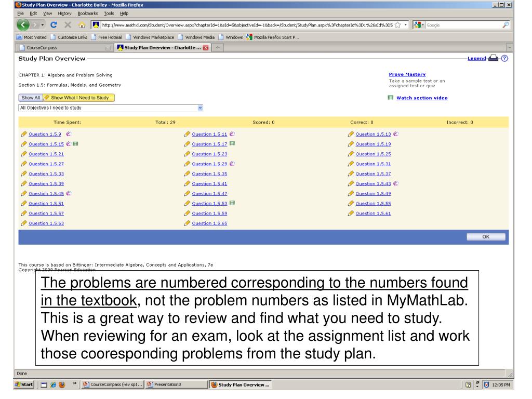This screenshot has height=399, width=532.
Task: Open the Mozilla Firefox Start Page bookmark
Action: (273, 37)
